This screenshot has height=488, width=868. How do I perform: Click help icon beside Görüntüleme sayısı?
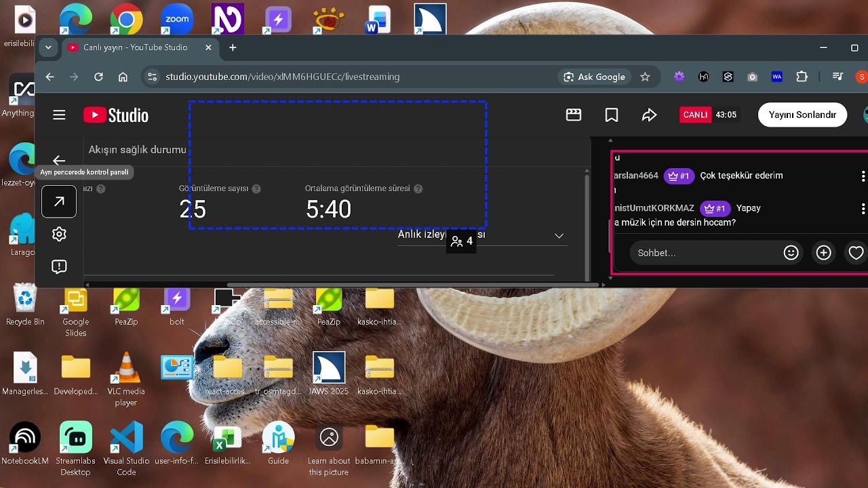coord(256,188)
